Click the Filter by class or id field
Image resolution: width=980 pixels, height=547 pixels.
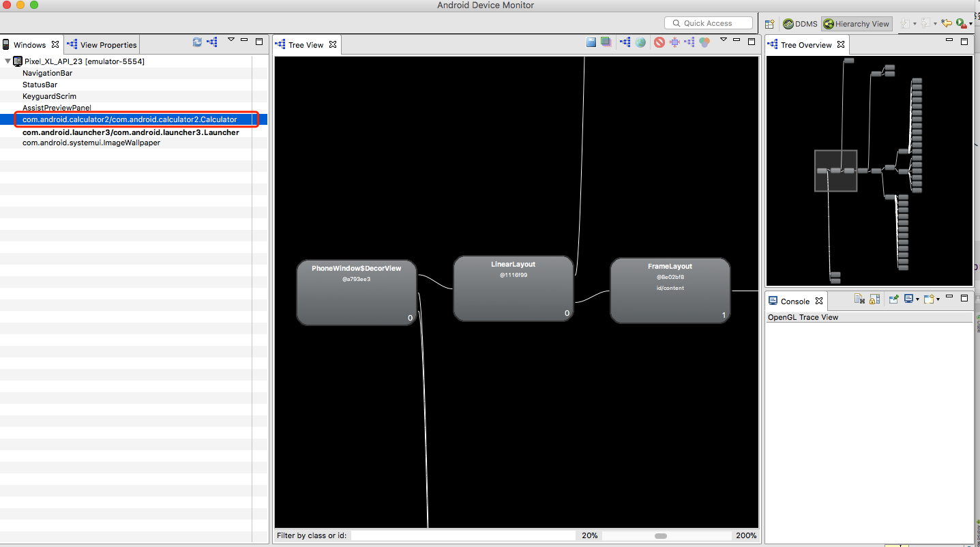(463, 536)
